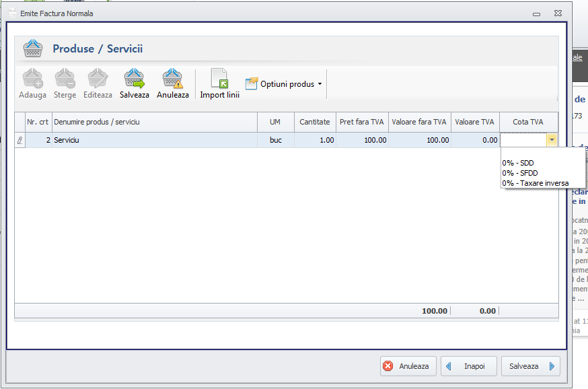Viewport: 588px width, 389px height.
Task: Edit the Pret fara TVA cell
Action: pyautogui.click(x=362, y=140)
